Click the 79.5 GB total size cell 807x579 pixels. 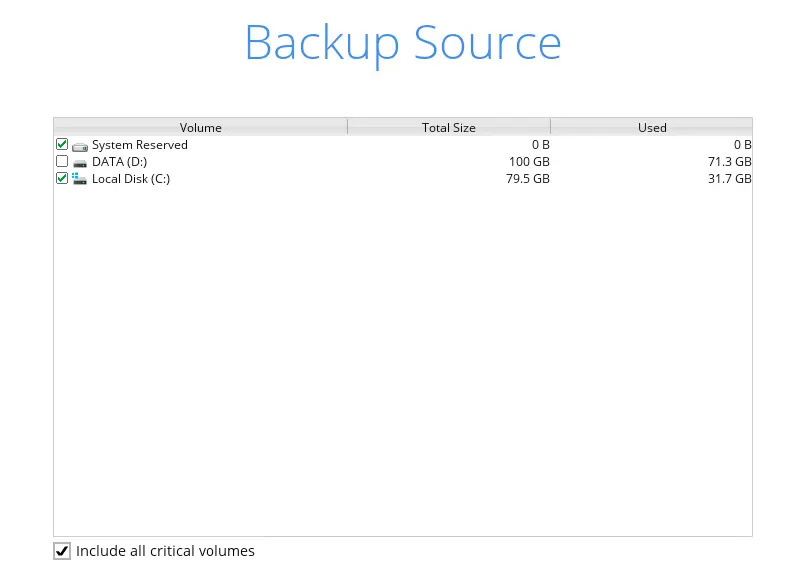[527, 179]
